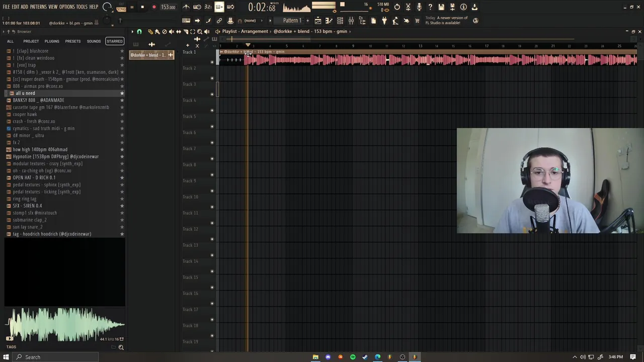
Task: Select the playlist draw pencil tool
Action: 150,32
